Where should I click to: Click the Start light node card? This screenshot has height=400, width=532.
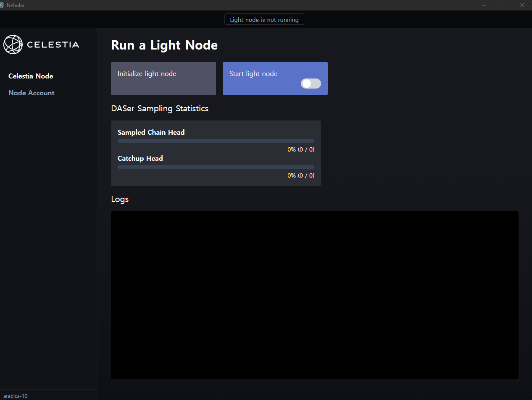click(275, 78)
